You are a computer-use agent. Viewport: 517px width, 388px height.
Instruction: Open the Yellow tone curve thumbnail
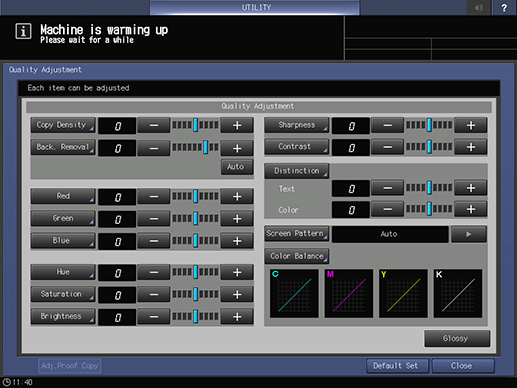403,294
